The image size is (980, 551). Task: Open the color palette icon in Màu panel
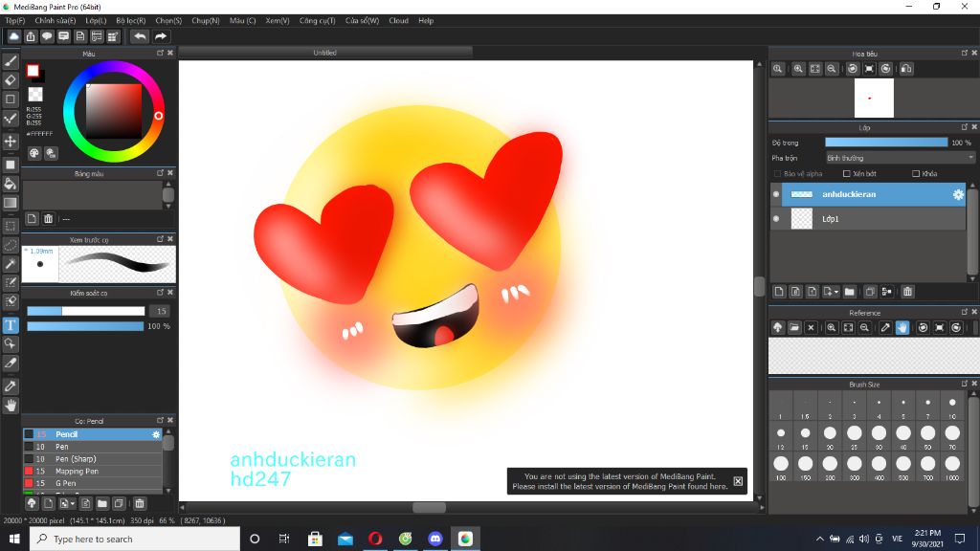[34, 153]
